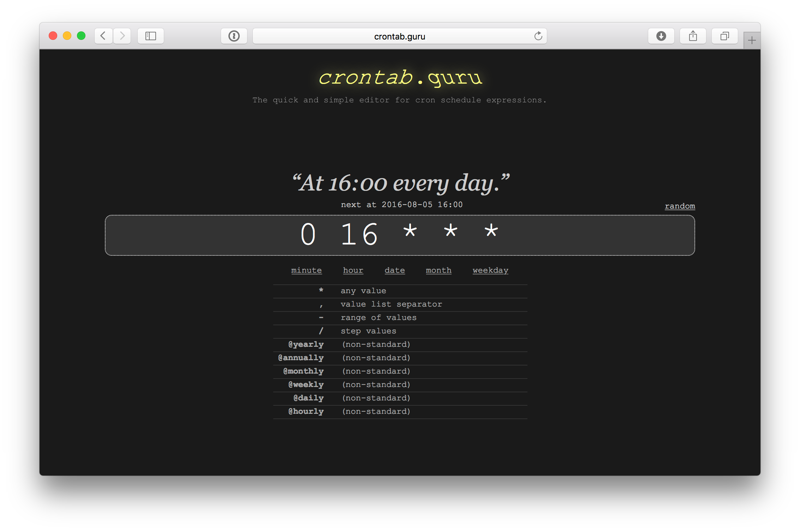Image resolution: width=800 pixels, height=532 pixels.
Task: Show downloads with the download arrow icon
Action: [x=661, y=36]
